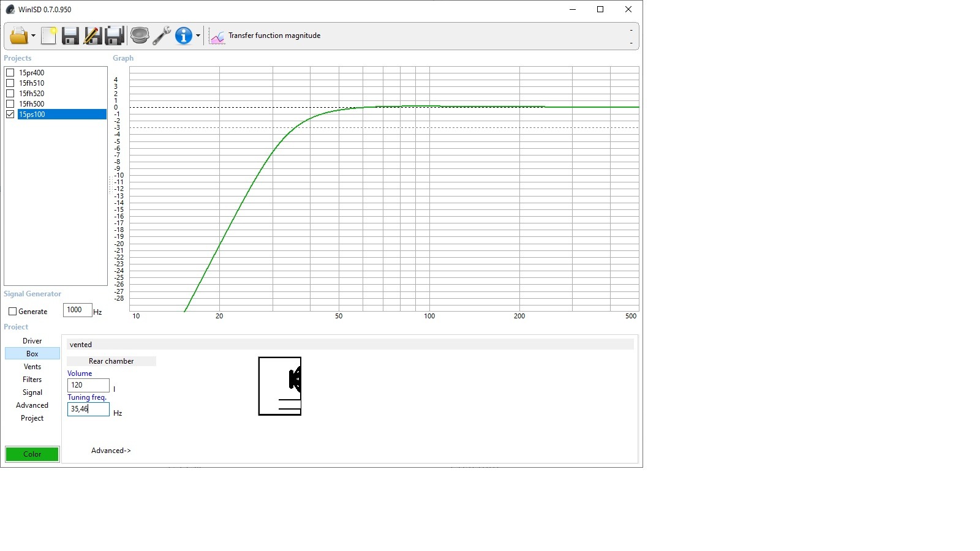Click the splitter grip beside graph
Viewport: 980px width, 551px height.
tap(110, 185)
